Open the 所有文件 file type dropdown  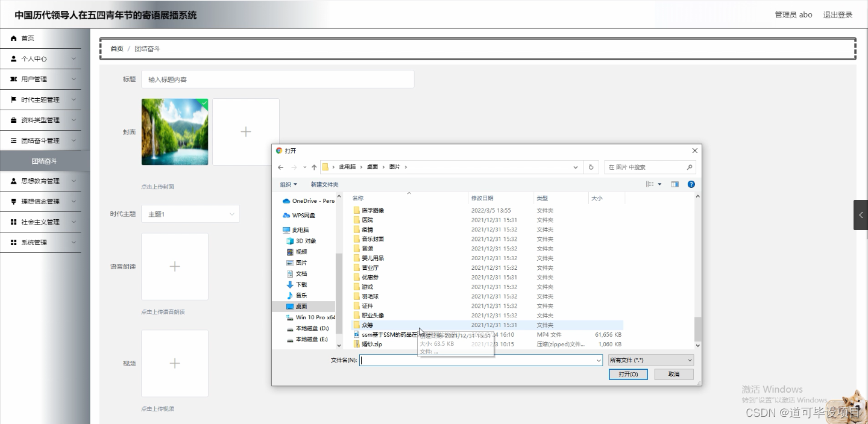651,360
